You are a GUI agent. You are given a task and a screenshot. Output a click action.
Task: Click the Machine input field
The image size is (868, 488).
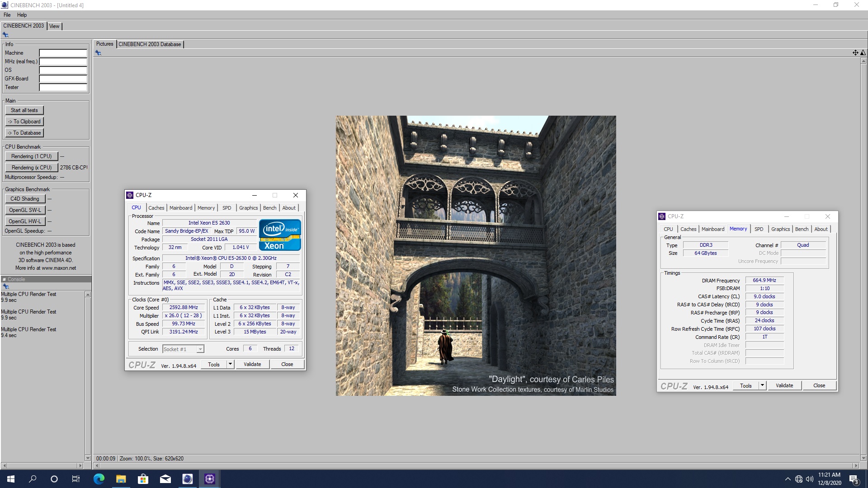[x=63, y=53]
